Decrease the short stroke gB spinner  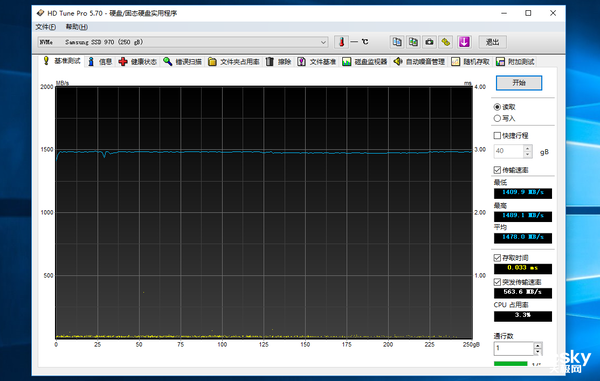click(x=528, y=155)
